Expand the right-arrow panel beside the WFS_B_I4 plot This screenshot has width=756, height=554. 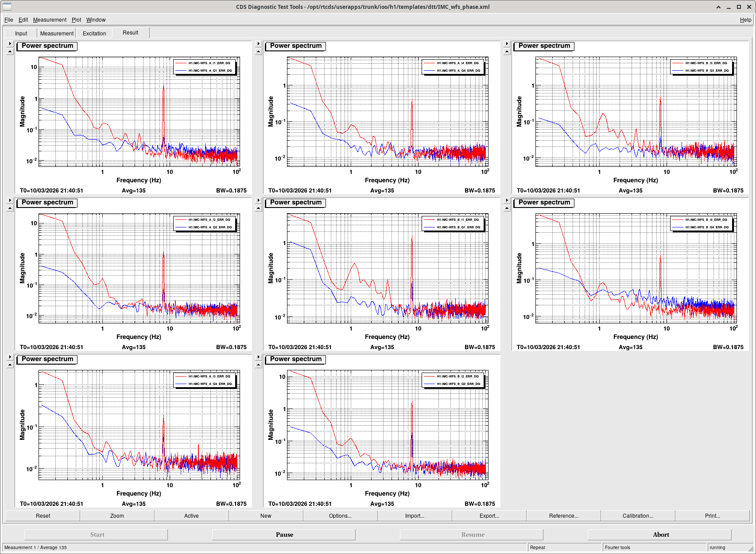tap(507, 200)
